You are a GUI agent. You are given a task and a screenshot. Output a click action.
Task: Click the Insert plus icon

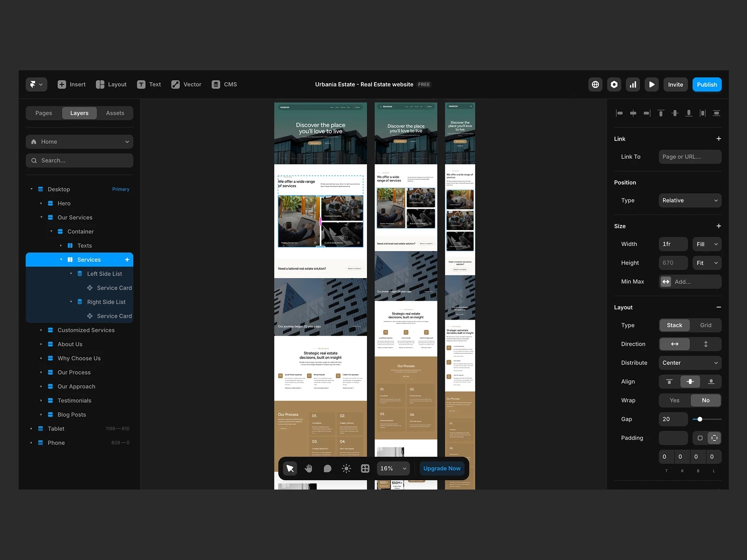click(x=62, y=84)
